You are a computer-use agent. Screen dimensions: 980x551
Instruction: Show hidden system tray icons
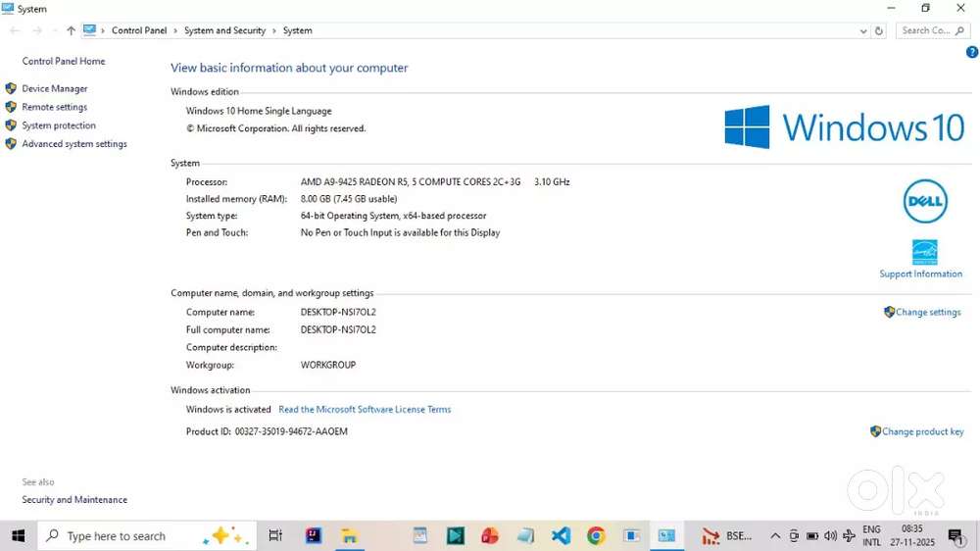pyautogui.click(x=775, y=536)
